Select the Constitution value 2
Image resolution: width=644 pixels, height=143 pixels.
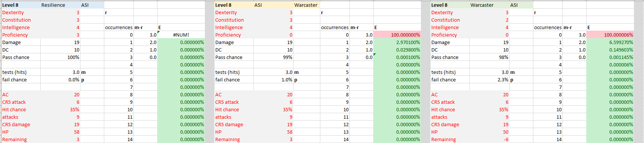pyautogui.click(x=489, y=20)
